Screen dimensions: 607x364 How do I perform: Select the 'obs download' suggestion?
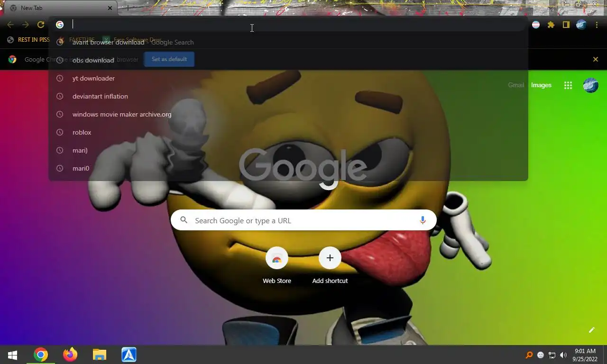288,60
